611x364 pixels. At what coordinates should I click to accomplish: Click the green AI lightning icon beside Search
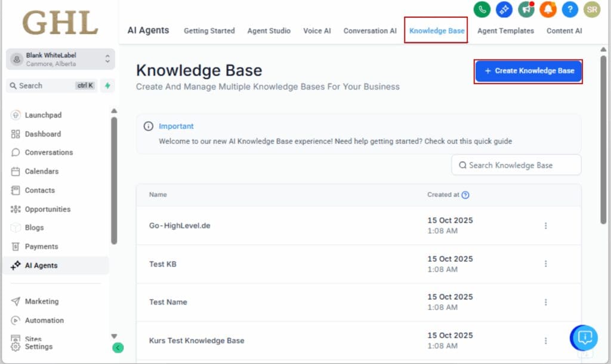(107, 86)
